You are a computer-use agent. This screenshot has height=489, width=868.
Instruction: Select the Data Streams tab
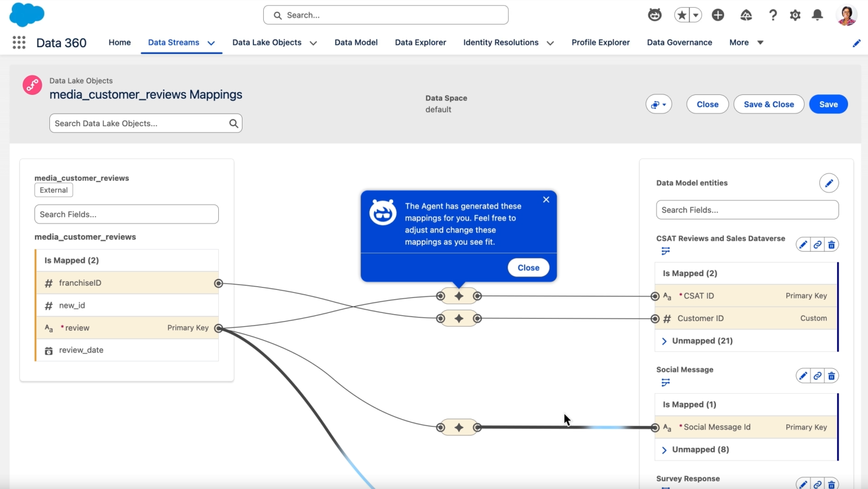coord(173,42)
